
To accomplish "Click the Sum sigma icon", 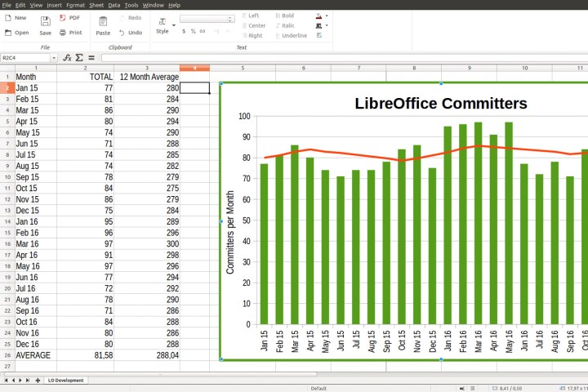I will pos(79,57).
